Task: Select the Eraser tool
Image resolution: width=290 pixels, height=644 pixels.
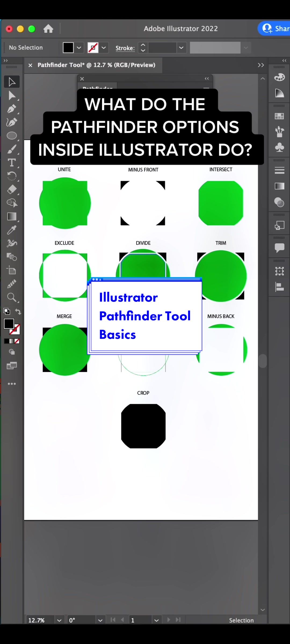Action: 12,189
